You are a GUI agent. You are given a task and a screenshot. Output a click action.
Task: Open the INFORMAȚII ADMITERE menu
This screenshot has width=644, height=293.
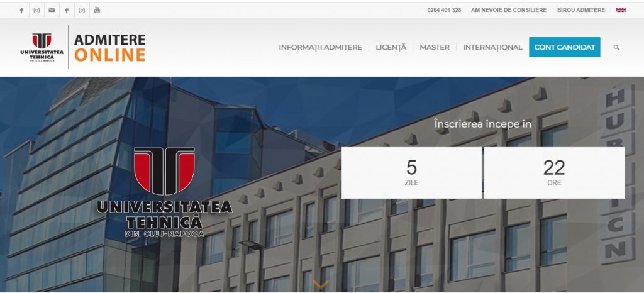click(320, 47)
